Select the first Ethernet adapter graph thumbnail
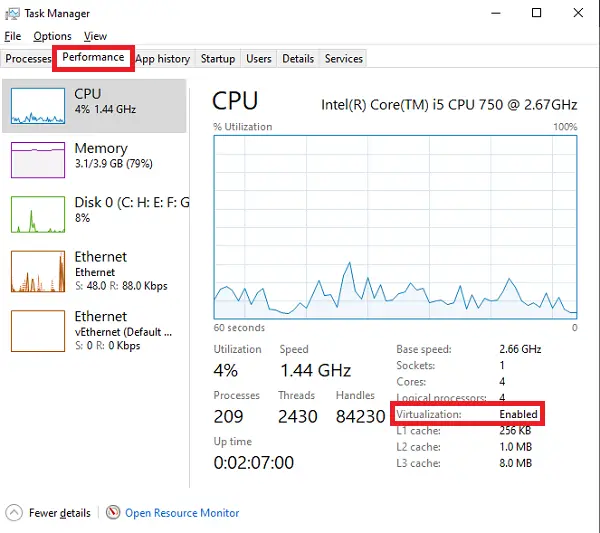Image resolution: width=600 pixels, height=533 pixels. pos(37,271)
